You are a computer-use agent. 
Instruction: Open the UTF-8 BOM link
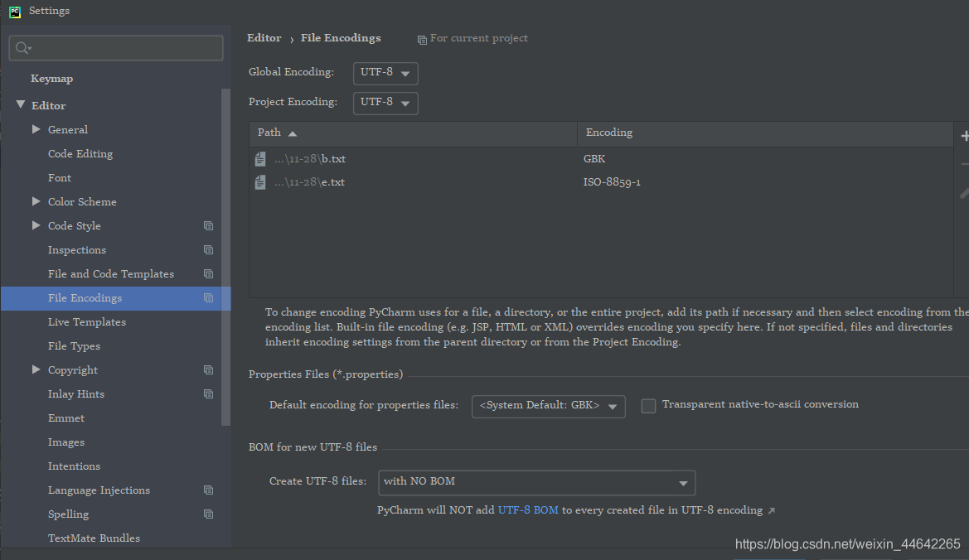528,510
